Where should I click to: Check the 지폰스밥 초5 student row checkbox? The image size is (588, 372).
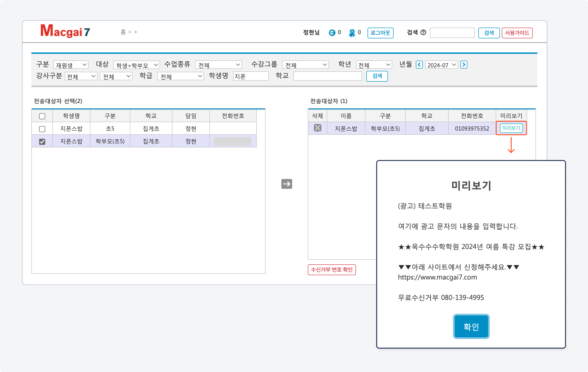point(42,129)
